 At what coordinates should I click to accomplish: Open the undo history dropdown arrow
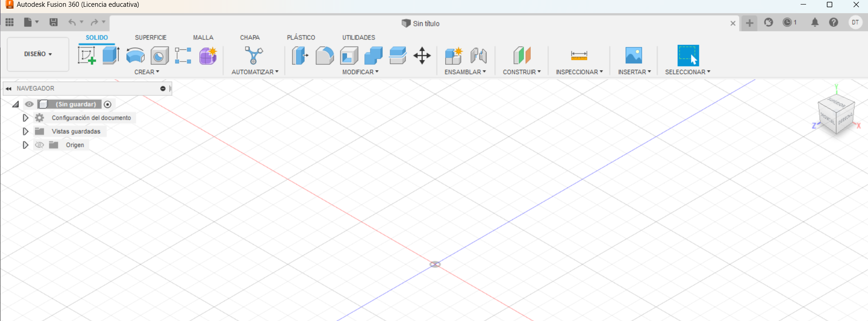point(82,22)
